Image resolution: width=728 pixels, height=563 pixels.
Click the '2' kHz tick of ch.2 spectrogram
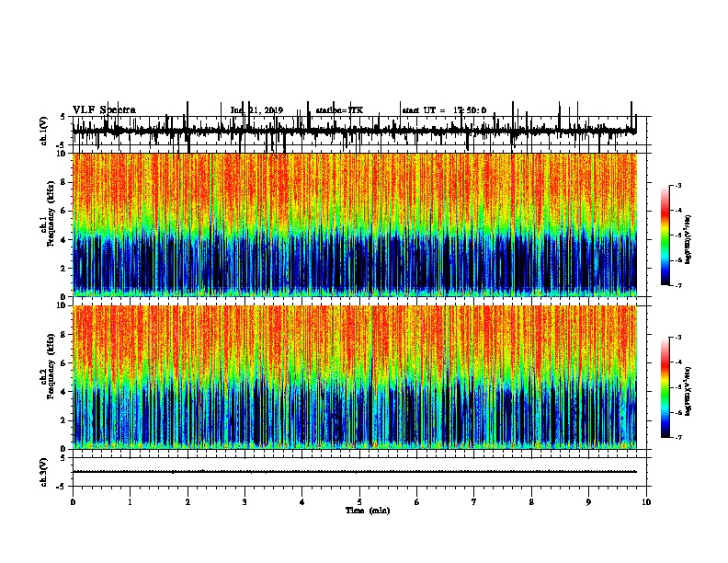(63, 420)
